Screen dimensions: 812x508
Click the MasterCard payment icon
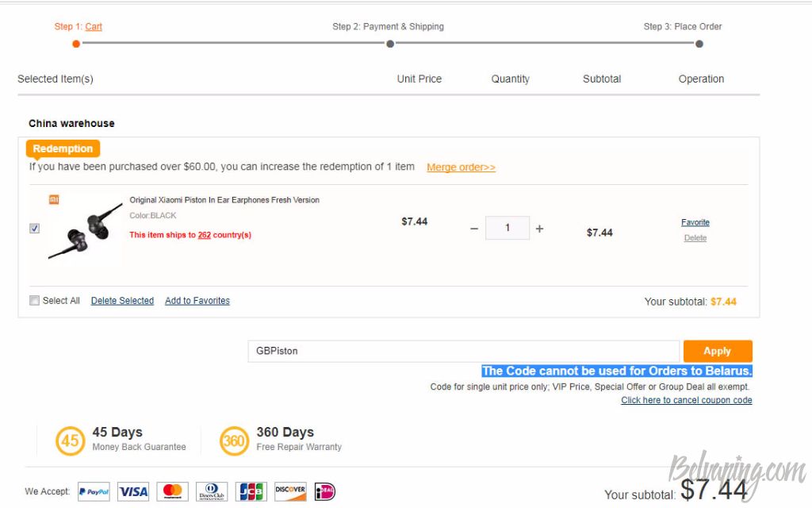click(x=172, y=491)
